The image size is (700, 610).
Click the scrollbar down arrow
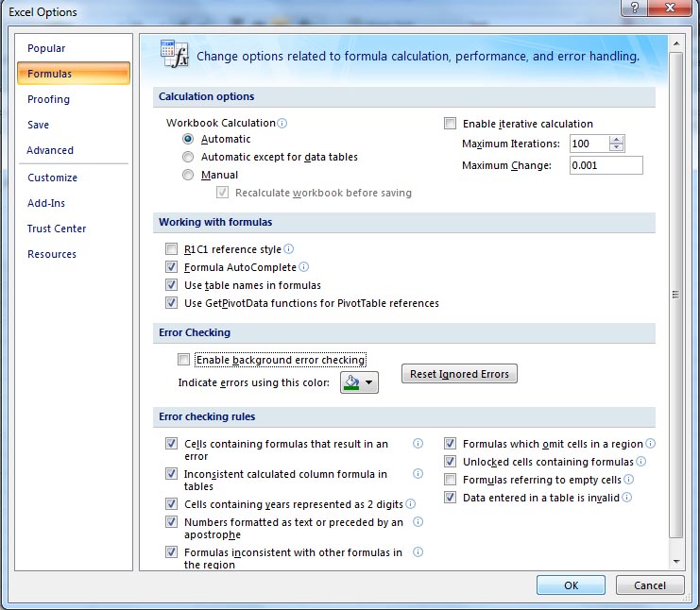pyautogui.click(x=676, y=561)
